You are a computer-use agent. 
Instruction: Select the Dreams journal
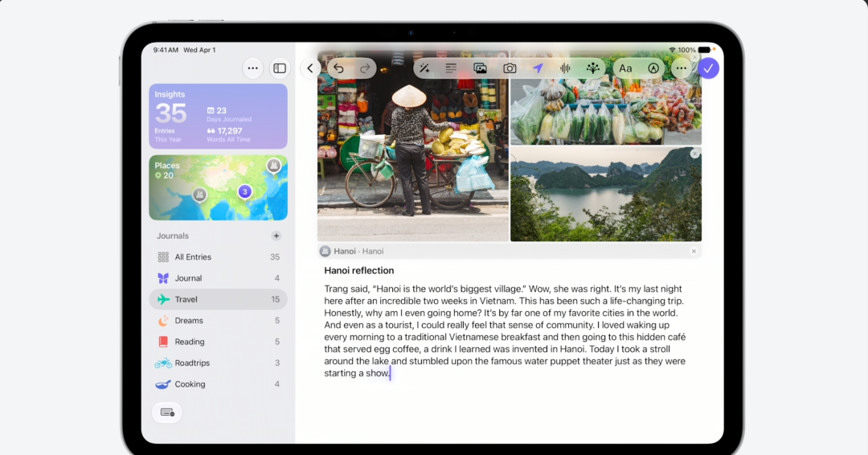click(218, 321)
